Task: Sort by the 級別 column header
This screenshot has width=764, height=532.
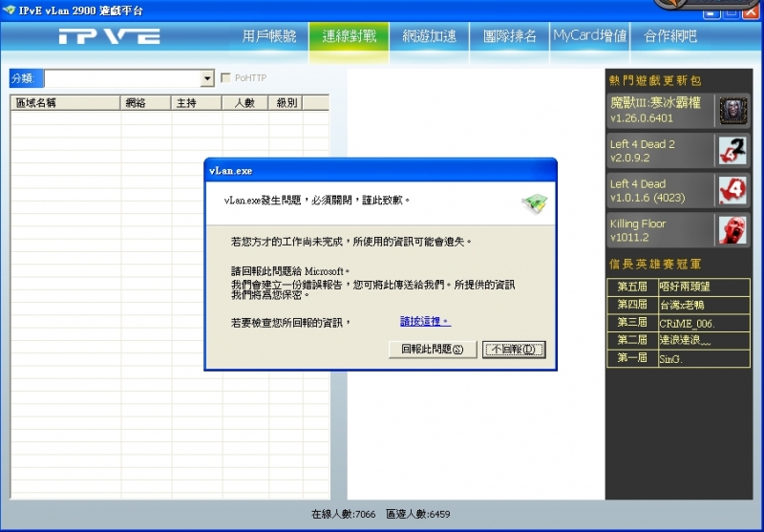Action: (x=286, y=103)
